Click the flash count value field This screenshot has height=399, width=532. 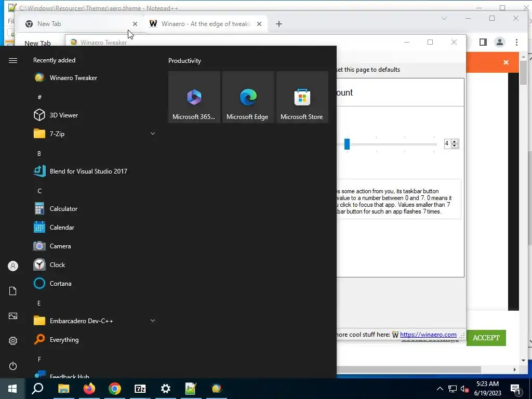448,143
